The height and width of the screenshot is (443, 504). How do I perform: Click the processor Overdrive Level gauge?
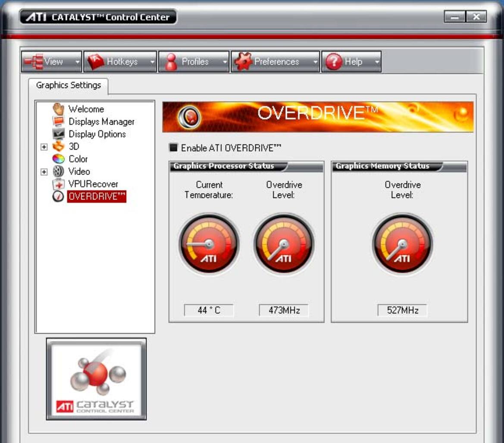284,244
